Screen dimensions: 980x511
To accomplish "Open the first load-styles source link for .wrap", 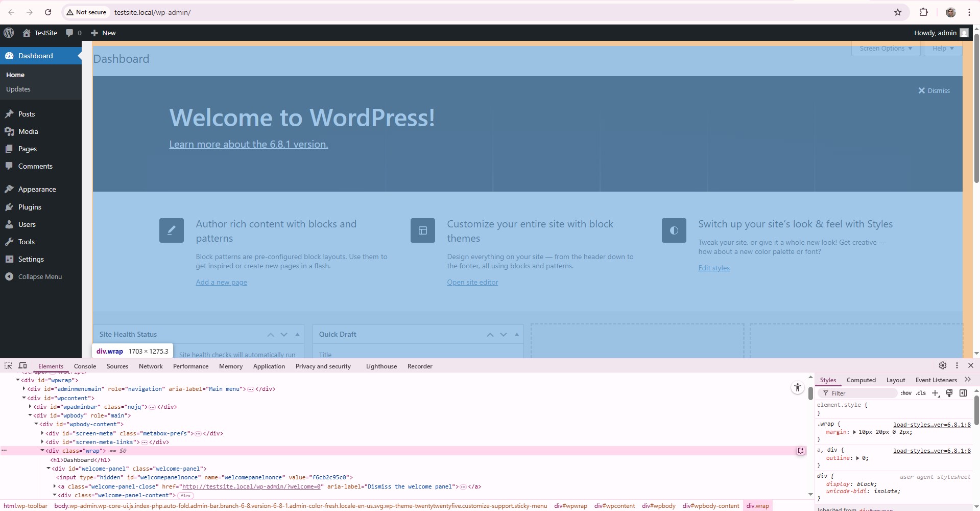I will click(x=932, y=424).
